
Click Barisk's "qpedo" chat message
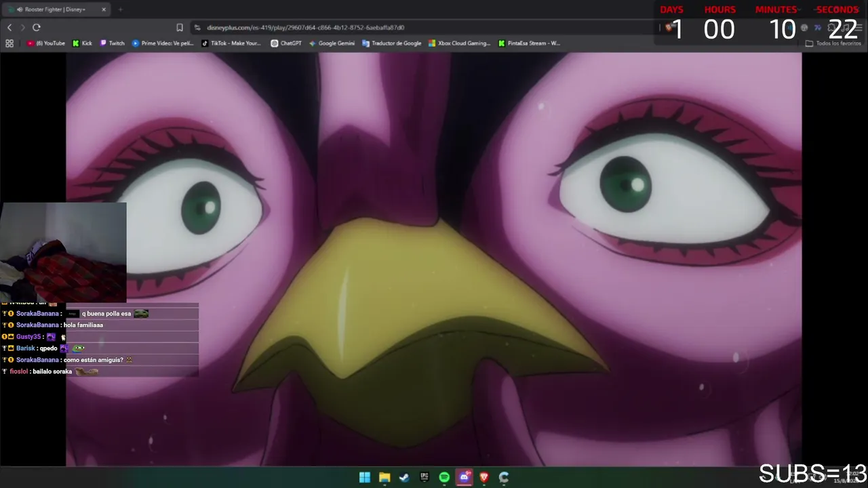tap(48, 348)
